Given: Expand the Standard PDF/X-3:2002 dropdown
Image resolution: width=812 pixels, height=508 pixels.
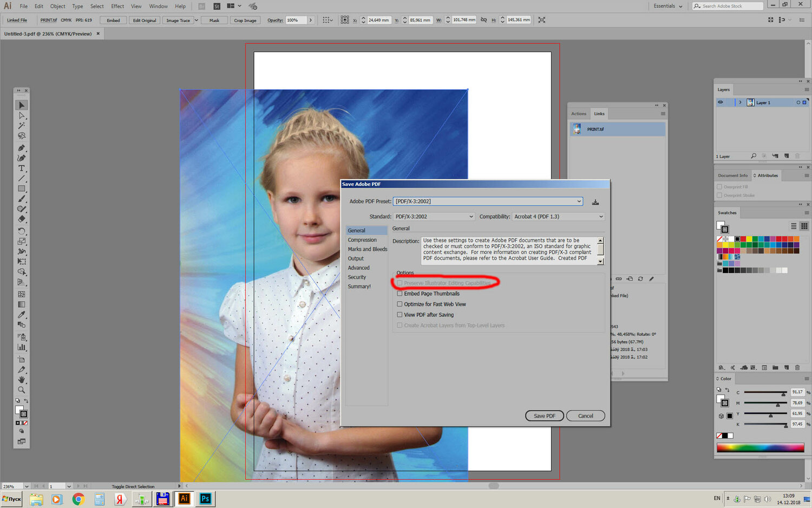Looking at the screenshot, I should pos(434,217).
